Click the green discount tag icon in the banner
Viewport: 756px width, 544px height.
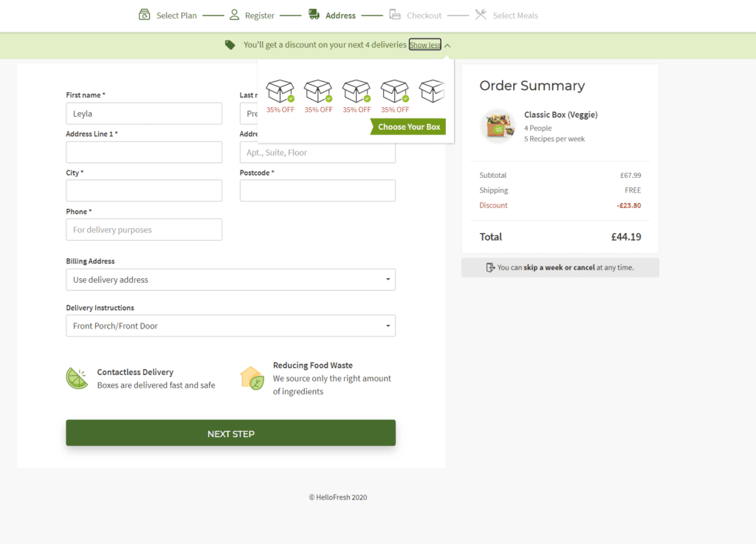(230, 44)
